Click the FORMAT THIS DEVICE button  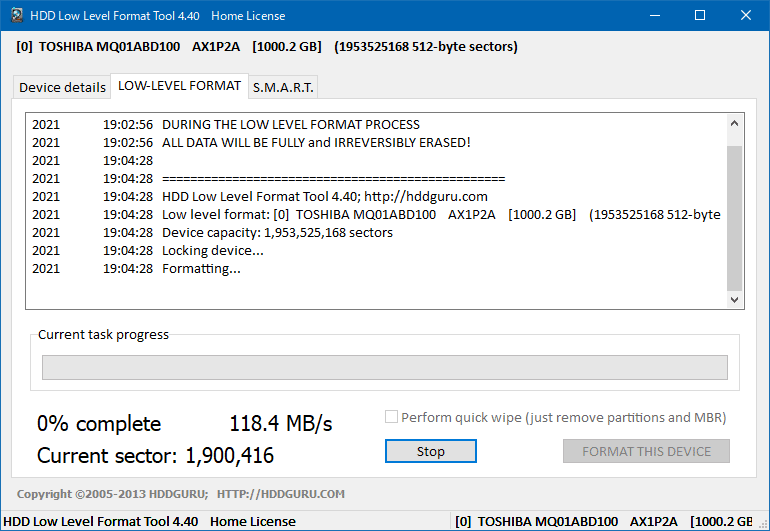[646, 451]
